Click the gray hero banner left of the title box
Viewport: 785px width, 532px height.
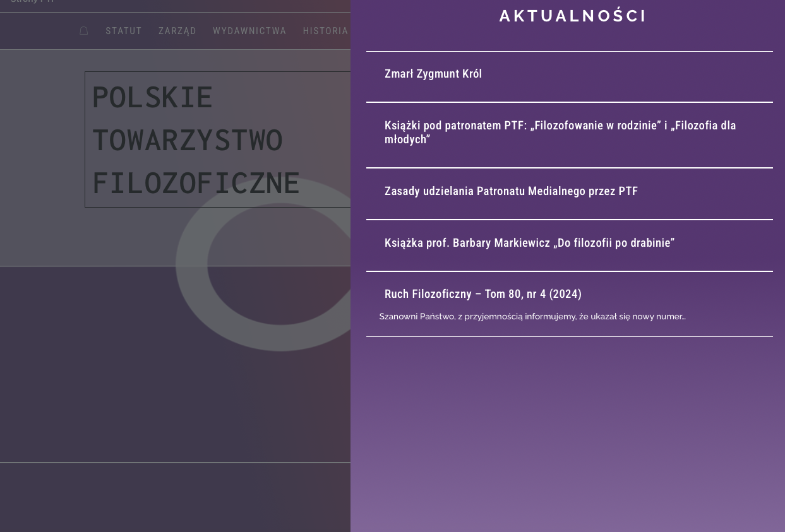(41, 158)
